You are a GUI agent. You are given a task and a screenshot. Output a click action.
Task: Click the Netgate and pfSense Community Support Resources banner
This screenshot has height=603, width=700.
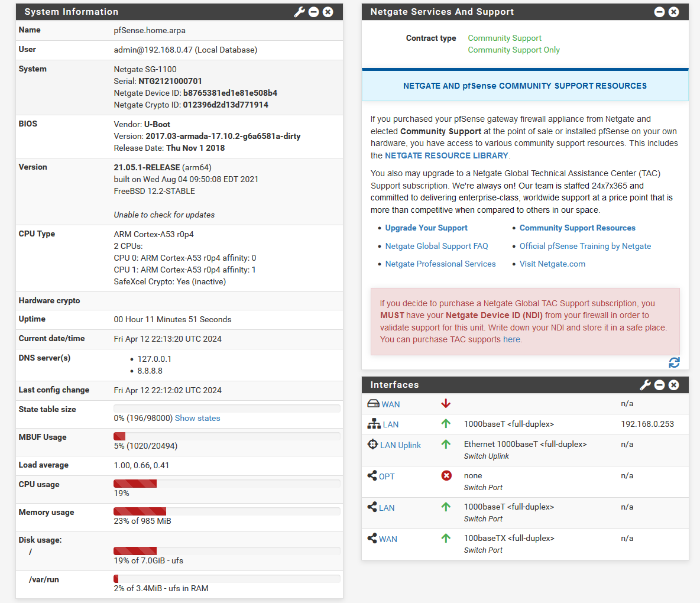525,86
